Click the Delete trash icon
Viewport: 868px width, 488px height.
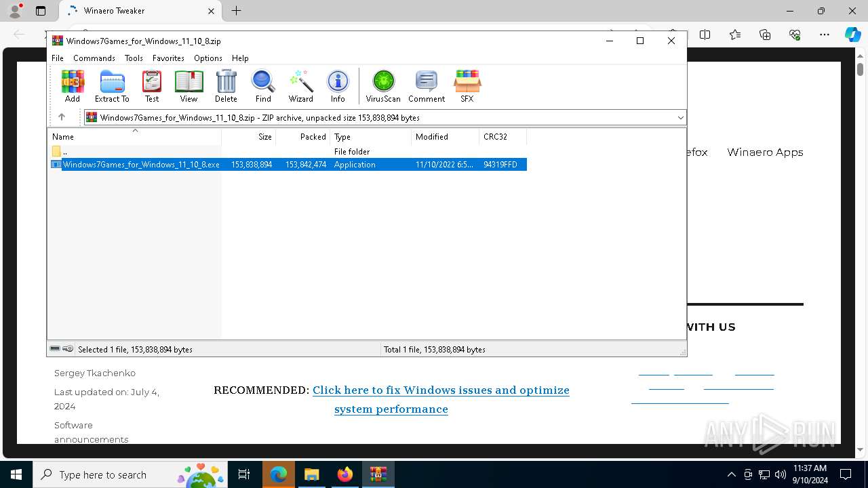(x=226, y=86)
